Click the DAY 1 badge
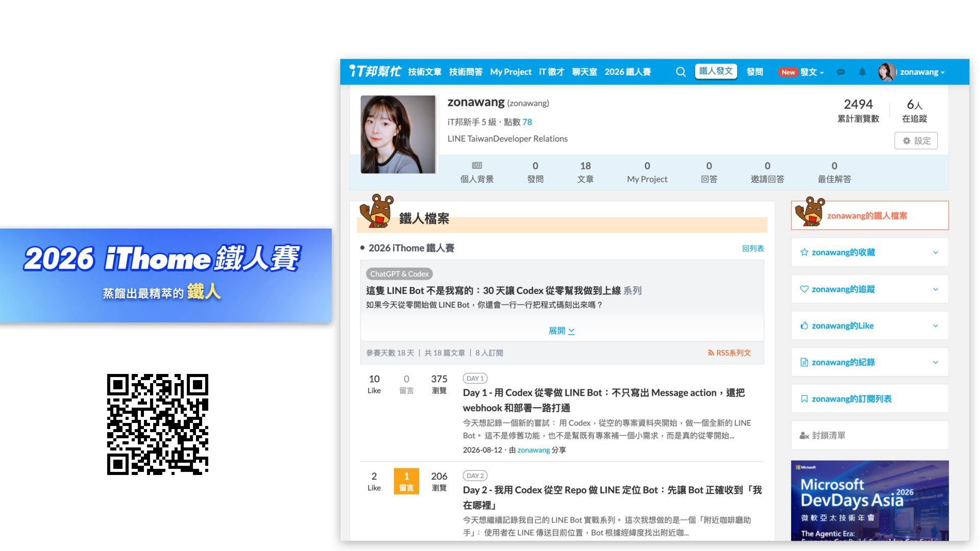The image size is (980, 551). (x=475, y=379)
